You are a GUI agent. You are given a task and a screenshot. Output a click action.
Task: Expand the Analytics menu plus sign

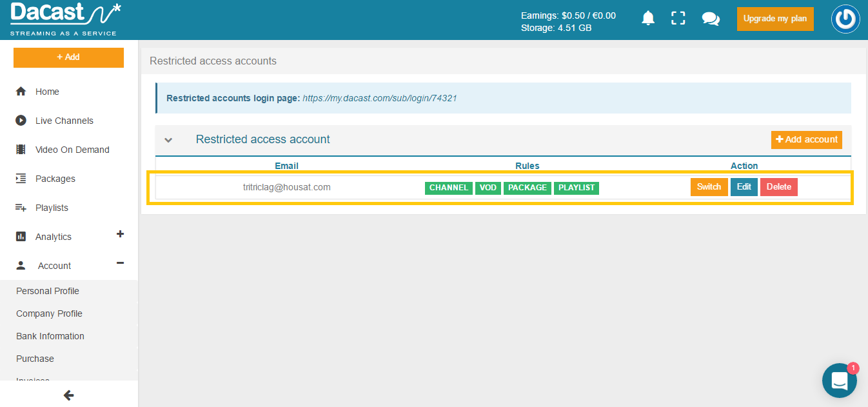point(120,234)
